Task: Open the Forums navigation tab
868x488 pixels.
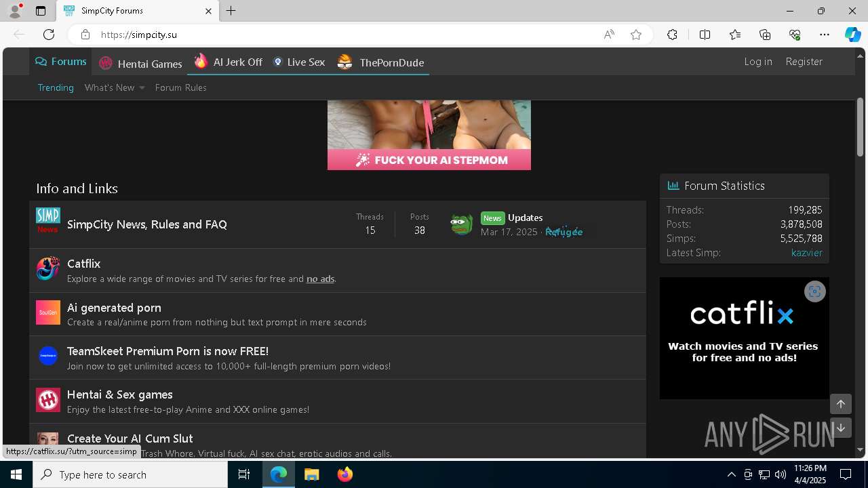Action: 61,62
